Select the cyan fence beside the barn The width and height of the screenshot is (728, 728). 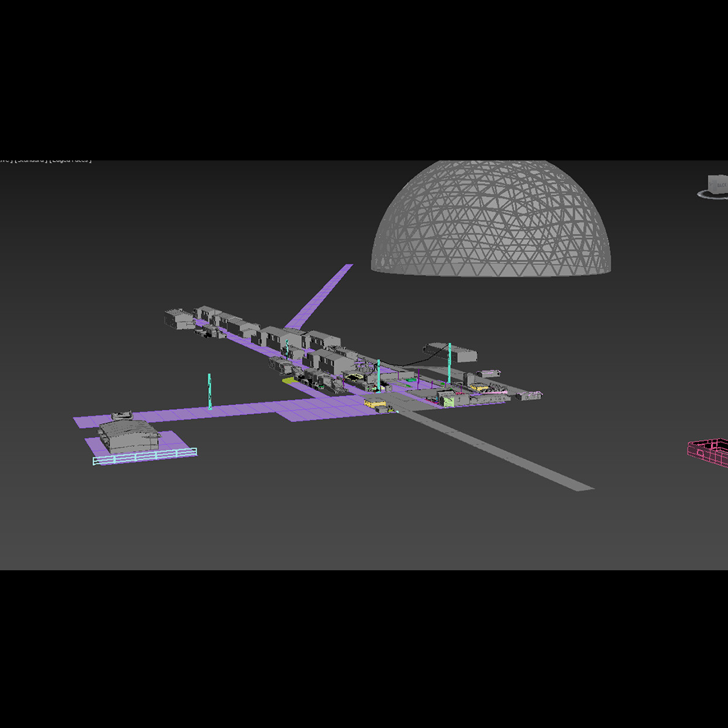pyautogui.click(x=145, y=456)
